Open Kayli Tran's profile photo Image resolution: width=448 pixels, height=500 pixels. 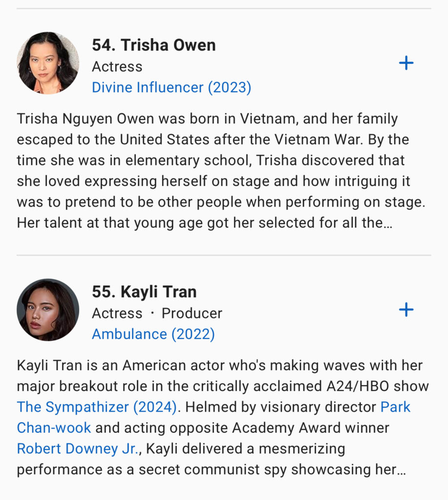point(48,310)
